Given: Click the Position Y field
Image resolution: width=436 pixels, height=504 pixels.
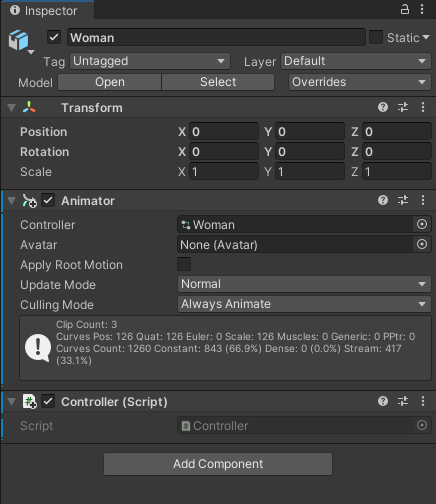Looking at the screenshot, I should 310,131.
